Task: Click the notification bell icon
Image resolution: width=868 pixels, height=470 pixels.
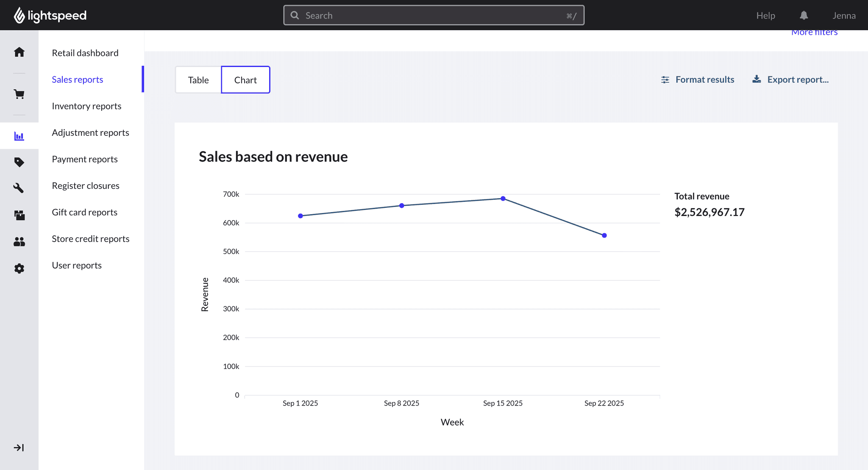Action: 804,16
